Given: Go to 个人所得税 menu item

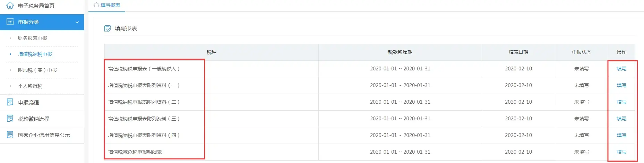Looking at the screenshot, I should [x=30, y=86].
